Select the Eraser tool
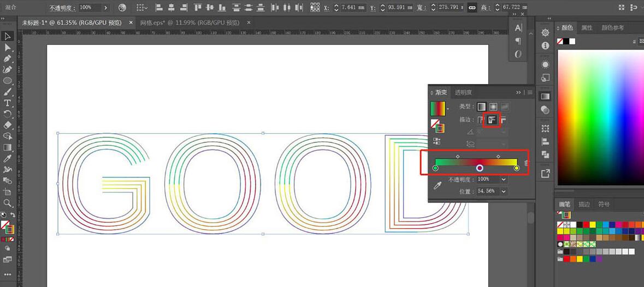Screen dimensions: 644x287 click(7, 125)
